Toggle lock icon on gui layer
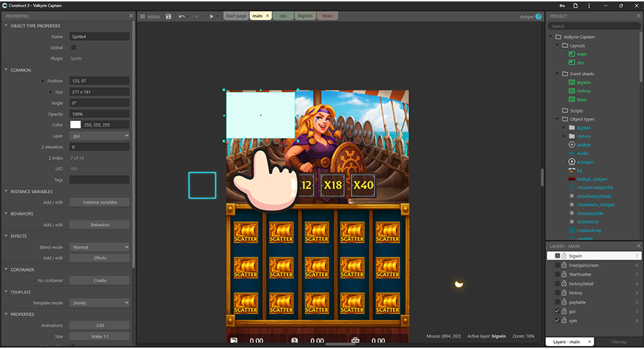 [564, 312]
